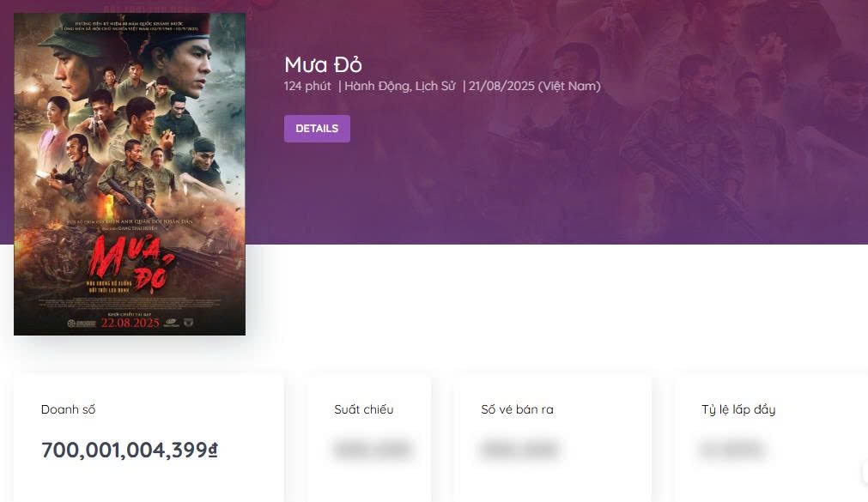Click the 124 phút runtime label

click(307, 86)
